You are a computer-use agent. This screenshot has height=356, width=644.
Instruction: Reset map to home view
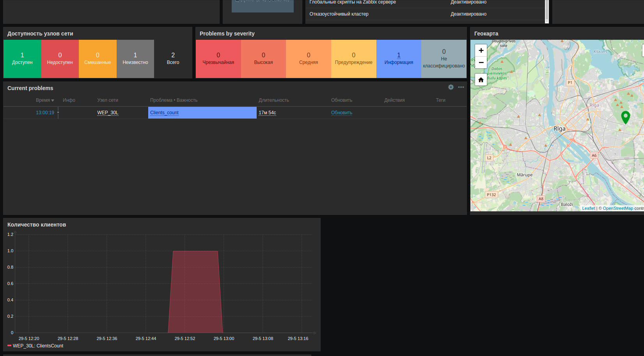pos(481,80)
